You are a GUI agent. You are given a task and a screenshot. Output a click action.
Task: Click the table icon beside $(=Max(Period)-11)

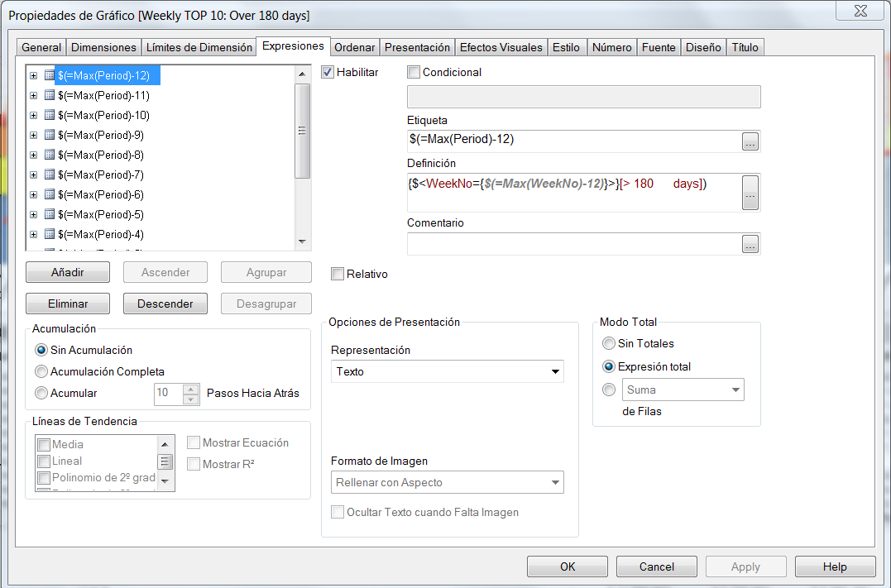pos(49,95)
